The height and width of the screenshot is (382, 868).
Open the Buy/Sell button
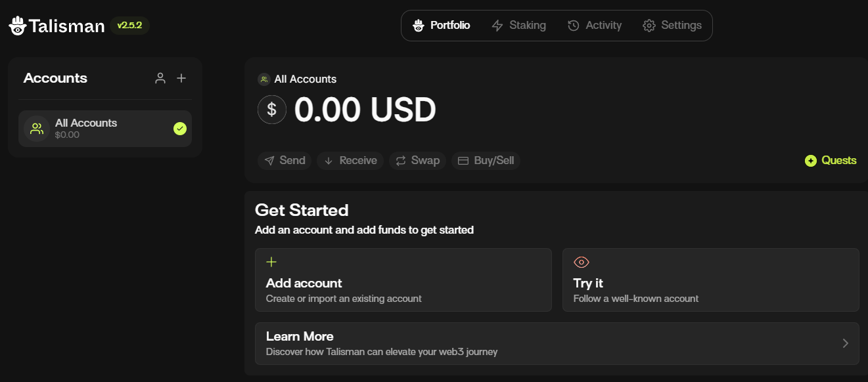(x=486, y=161)
